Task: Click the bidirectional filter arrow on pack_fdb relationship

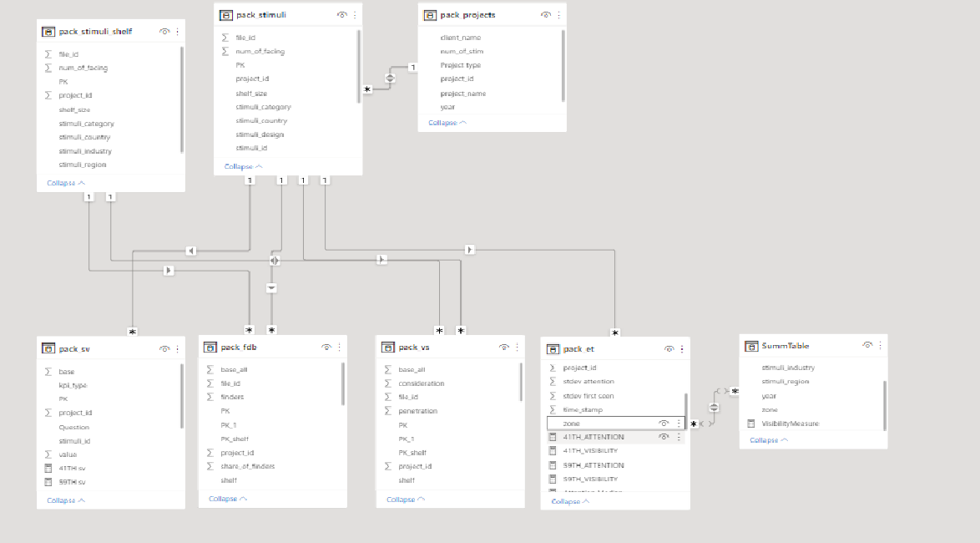Action: [x=275, y=261]
